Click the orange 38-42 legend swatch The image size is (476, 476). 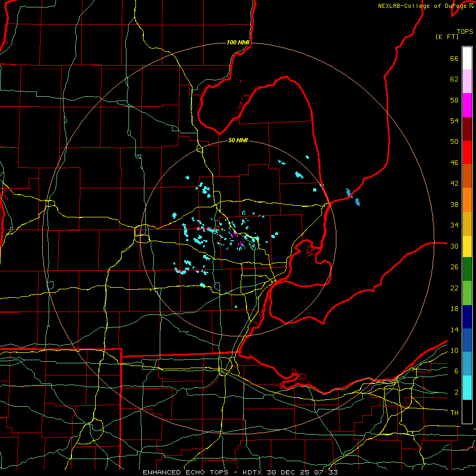(467, 200)
